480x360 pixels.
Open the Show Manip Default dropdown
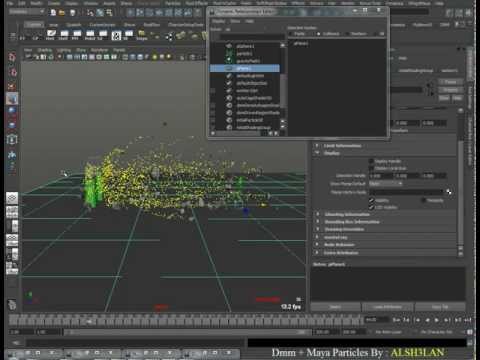coord(386,184)
